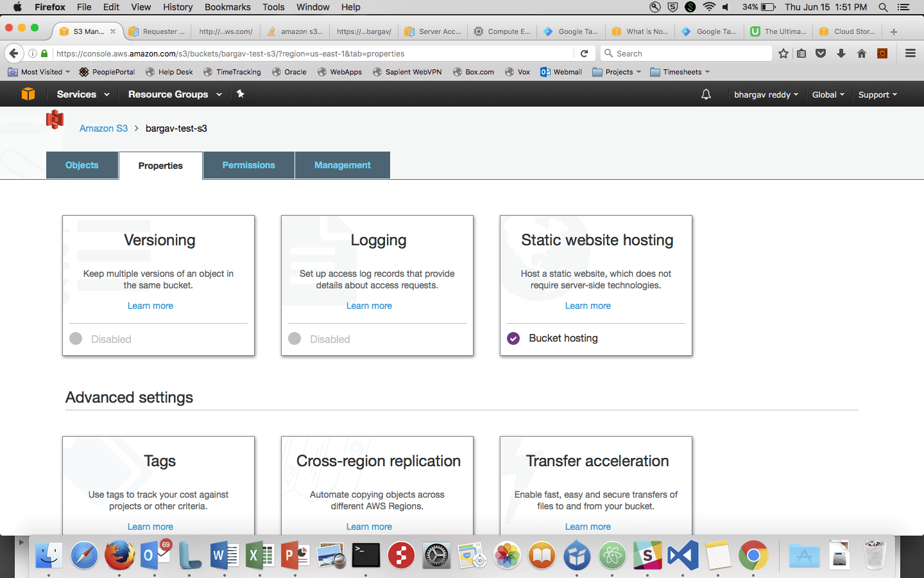The width and height of the screenshot is (924, 578).
Task: Open the PeoplePortal bookmark
Action: tap(107, 72)
